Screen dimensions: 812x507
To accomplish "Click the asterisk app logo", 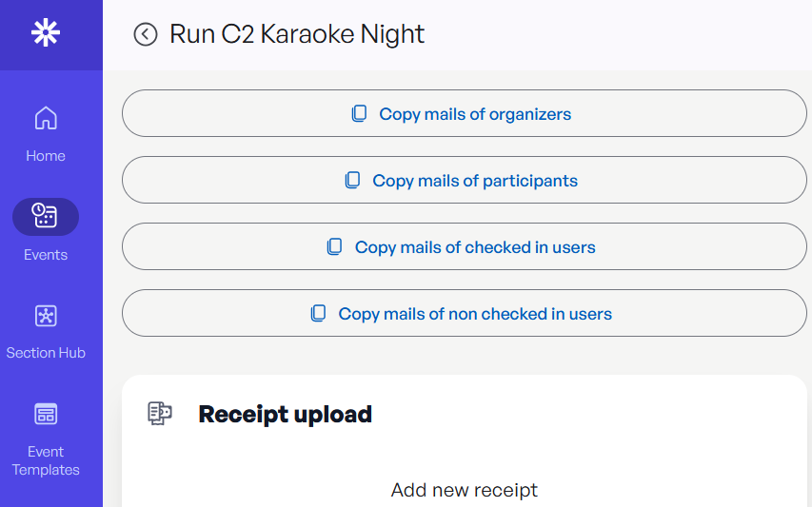I will click(x=46, y=32).
